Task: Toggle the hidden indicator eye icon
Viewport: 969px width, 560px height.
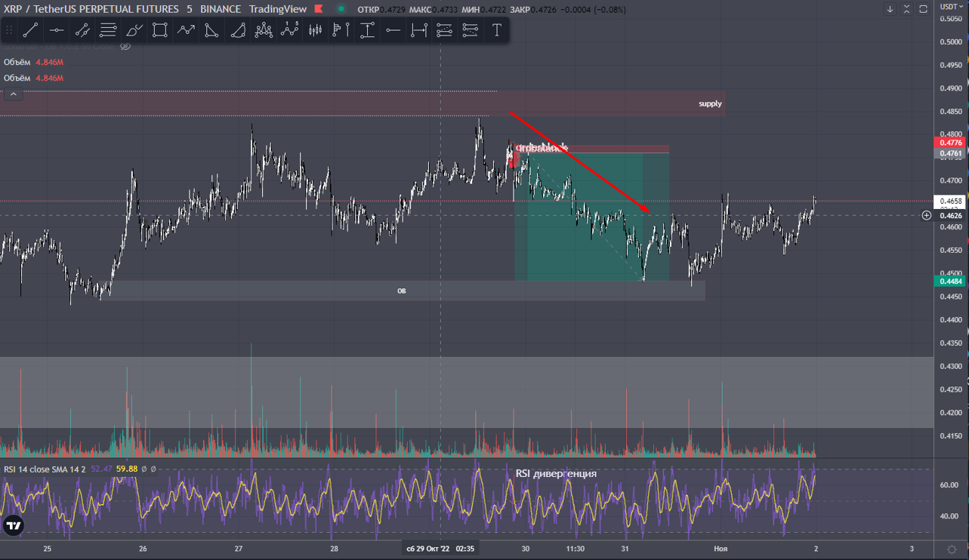Action: coord(125,46)
